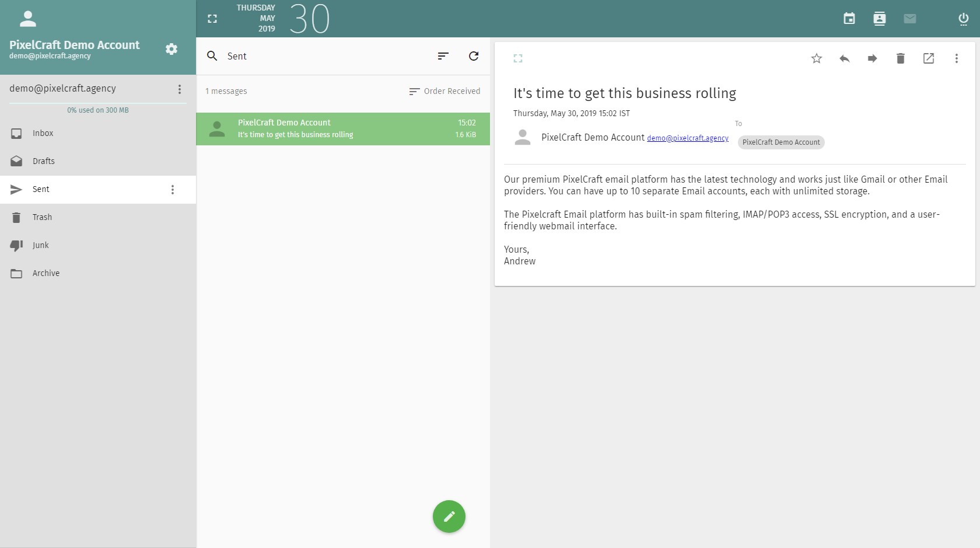Open the Mail module envelope icon
980x548 pixels.
(x=910, y=19)
